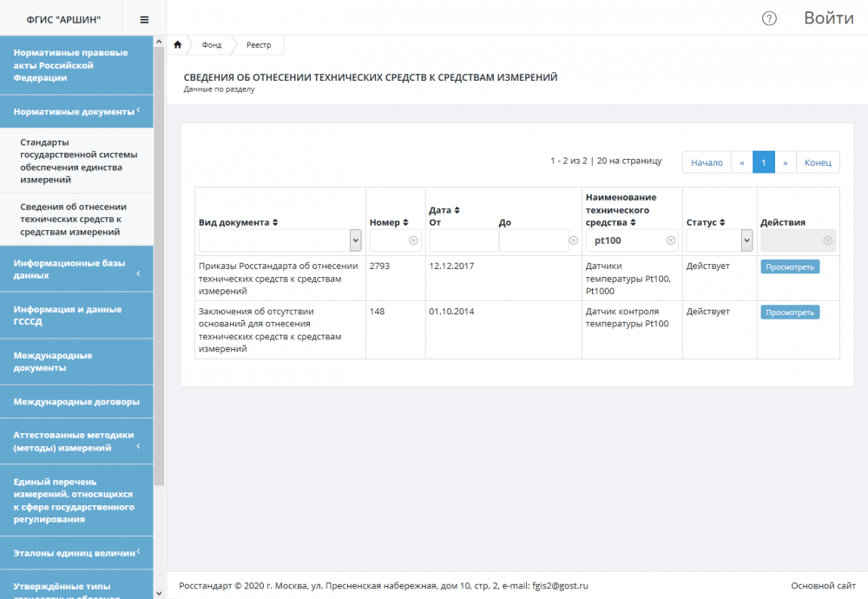The width and height of the screenshot is (868, 599).
Task: Toggle the hamburger sidebar menu
Action: [x=144, y=20]
